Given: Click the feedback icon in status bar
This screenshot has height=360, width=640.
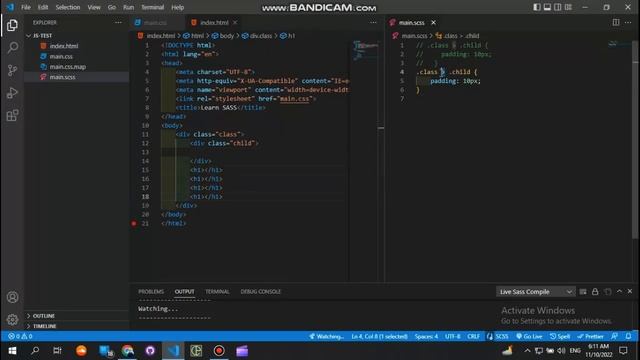Looking at the screenshot, I should pos(614,336).
